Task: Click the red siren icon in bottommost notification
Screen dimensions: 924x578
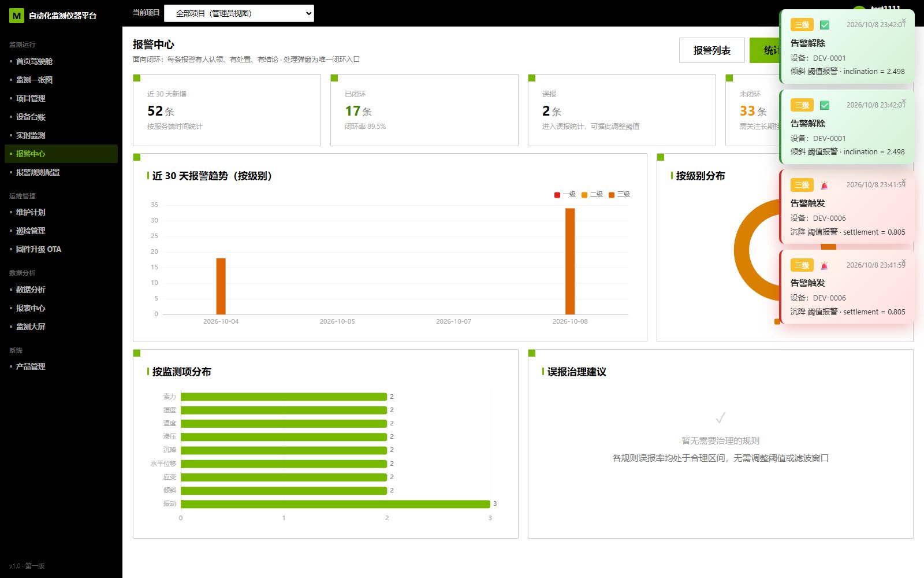Action: [825, 265]
